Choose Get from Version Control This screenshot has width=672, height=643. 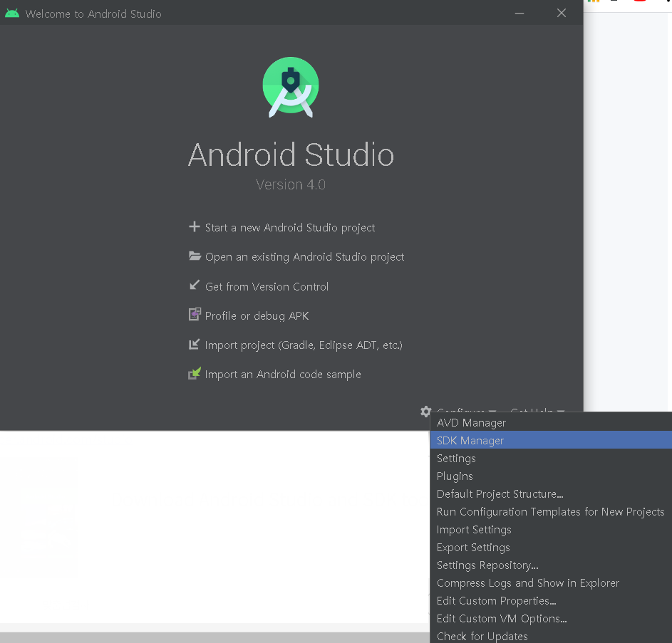[x=267, y=286]
